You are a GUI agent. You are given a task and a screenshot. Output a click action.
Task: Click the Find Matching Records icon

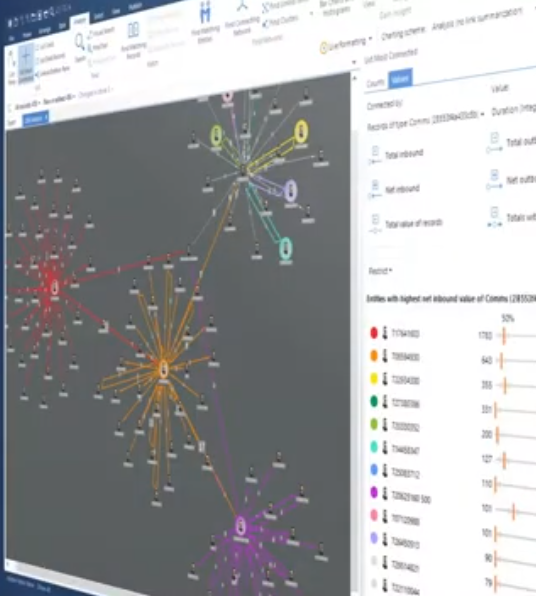133,30
